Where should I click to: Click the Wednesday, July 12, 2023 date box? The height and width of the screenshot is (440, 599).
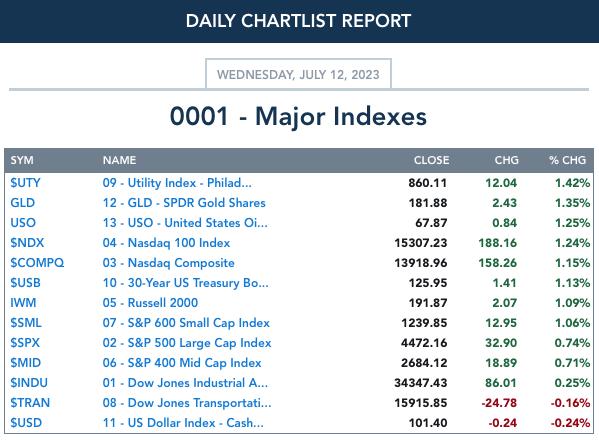pyautogui.click(x=298, y=74)
